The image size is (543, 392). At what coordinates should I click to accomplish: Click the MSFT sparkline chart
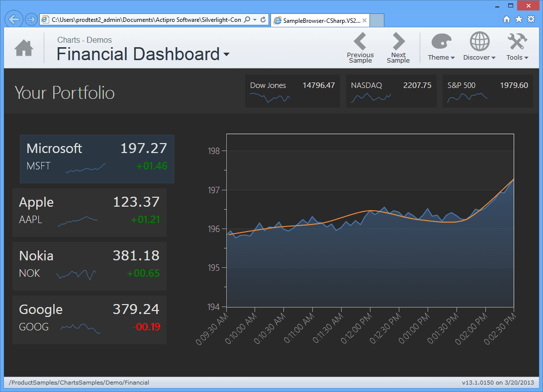[x=86, y=167]
